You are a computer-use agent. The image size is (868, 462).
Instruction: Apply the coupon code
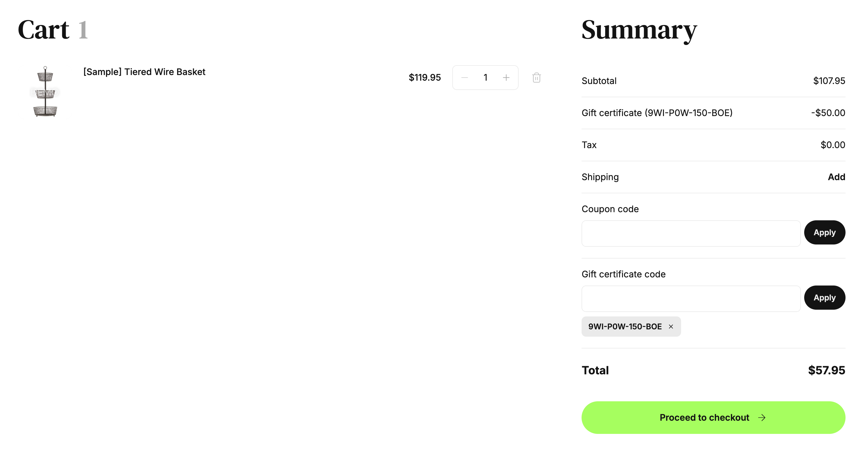pyautogui.click(x=824, y=232)
